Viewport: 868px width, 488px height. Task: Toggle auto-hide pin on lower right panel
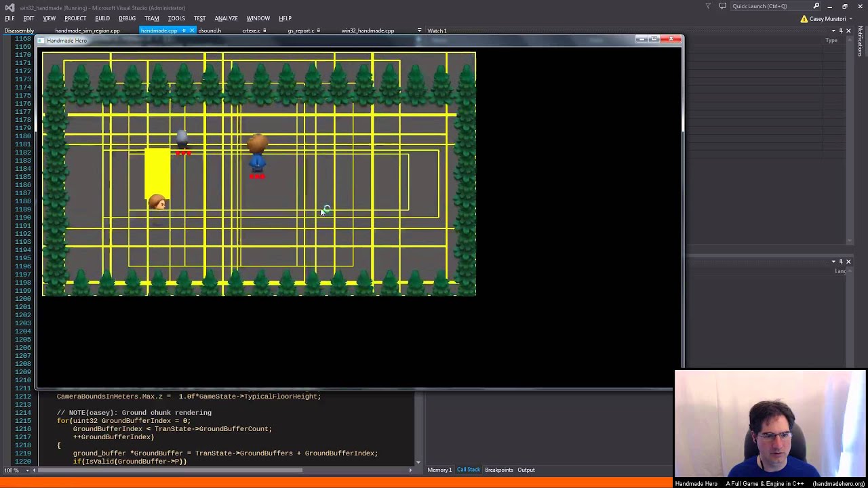pyautogui.click(x=841, y=262)
